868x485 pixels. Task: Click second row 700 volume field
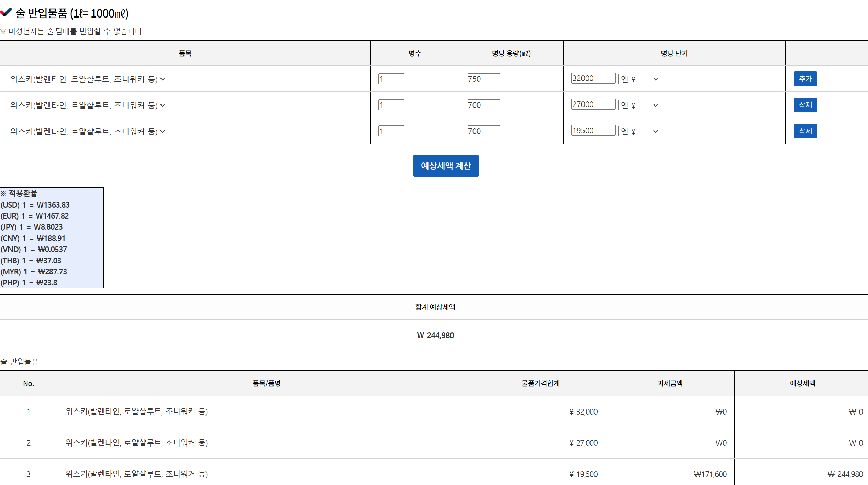pos(483,105)
